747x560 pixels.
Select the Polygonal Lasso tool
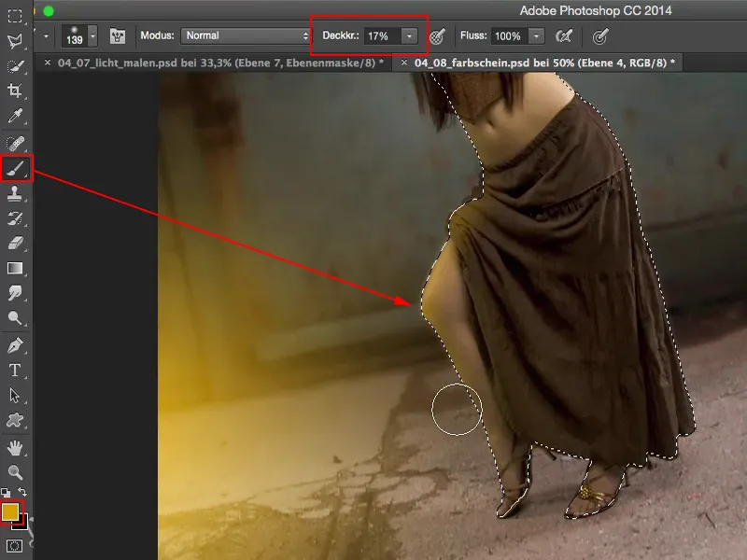pyautogui.click(x=15, y=40)
